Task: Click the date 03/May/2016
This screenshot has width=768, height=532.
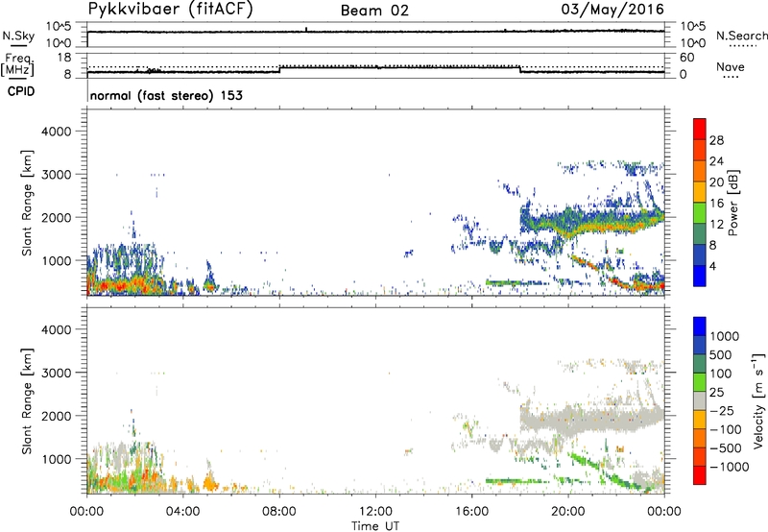Action: click(x=612, y=10)
